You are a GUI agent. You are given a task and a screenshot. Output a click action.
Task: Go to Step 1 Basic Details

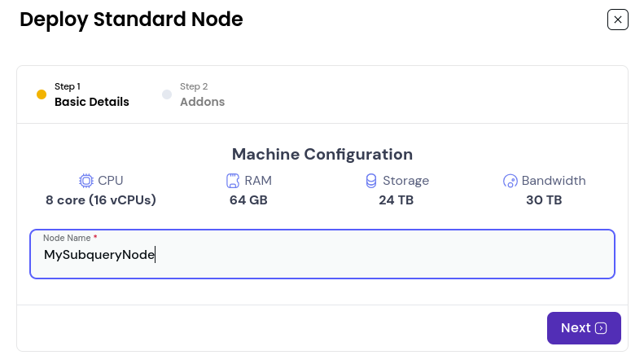coord(91,94)
